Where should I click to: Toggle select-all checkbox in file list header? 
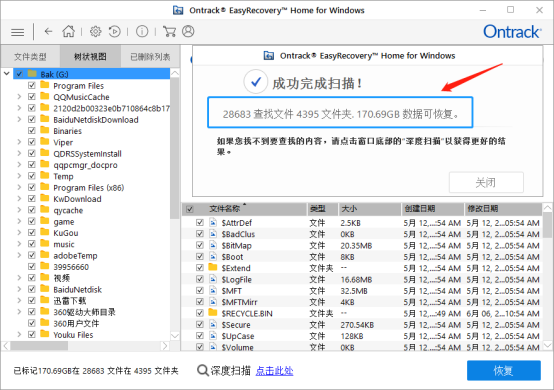tap(190, 209)
